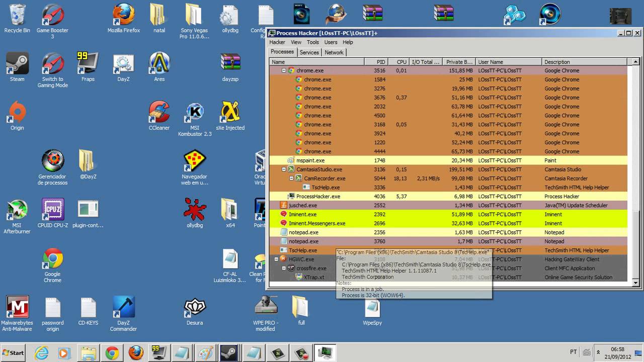Screen dimensions: 644x362
Task: Select the Processes tab
Action: (x=282, y=52)
